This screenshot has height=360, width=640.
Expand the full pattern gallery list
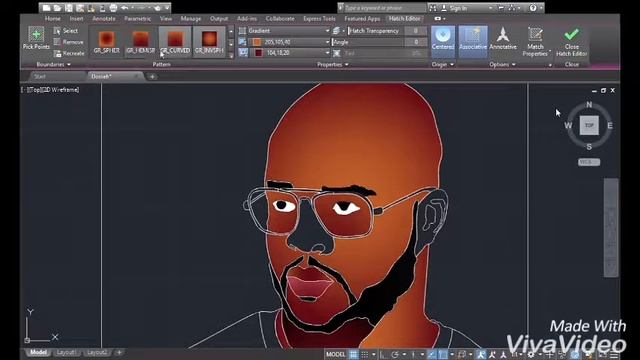pos(231,55)
